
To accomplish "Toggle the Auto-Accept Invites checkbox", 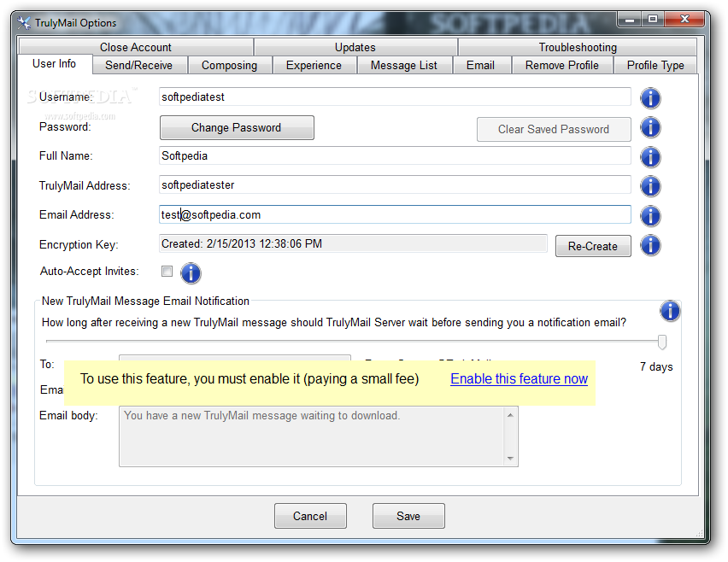I will tap(167, 271).
